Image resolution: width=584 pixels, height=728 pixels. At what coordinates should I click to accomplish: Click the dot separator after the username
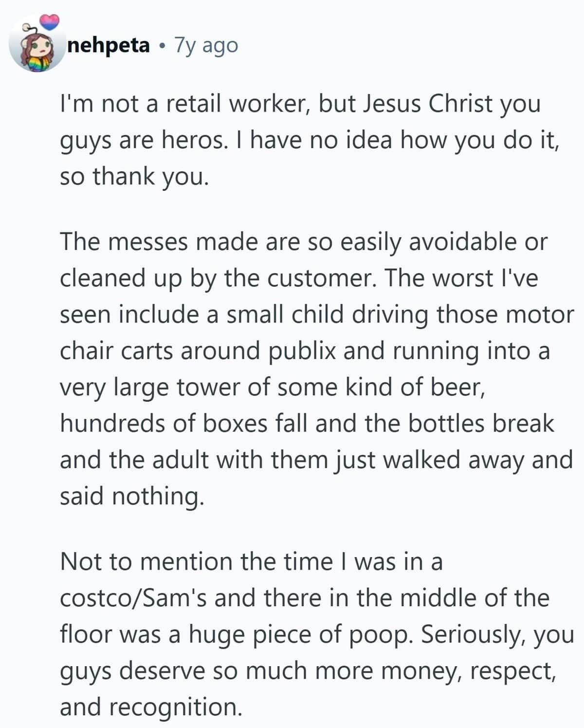[162, 46]
